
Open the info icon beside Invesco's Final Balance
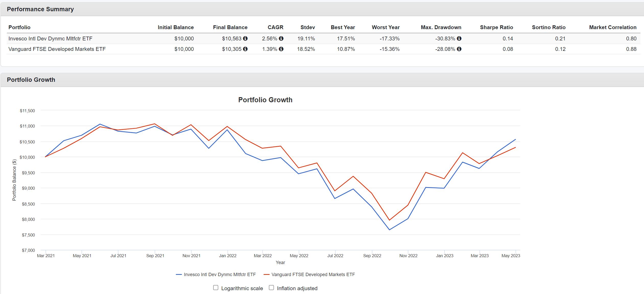[x=245, y=39]
